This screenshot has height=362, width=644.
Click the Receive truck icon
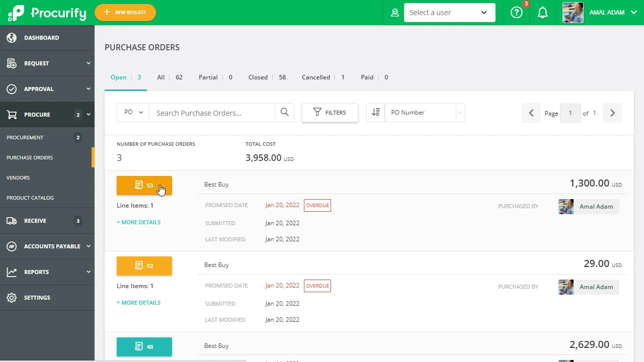click(12, 221)
